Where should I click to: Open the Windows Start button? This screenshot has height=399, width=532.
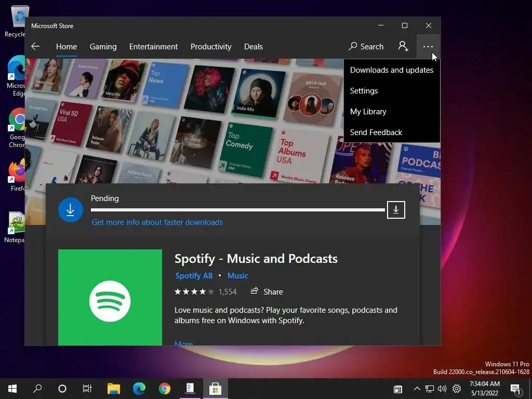(12, 389)
